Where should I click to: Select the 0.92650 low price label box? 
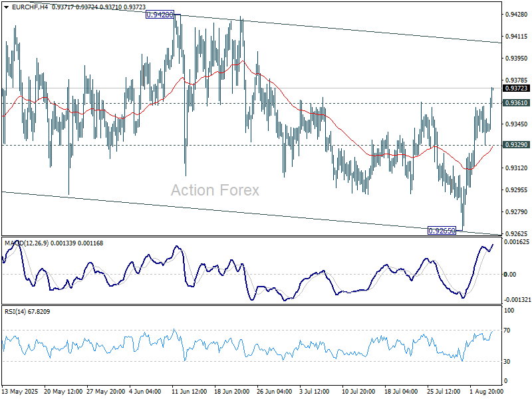(442, 231)
